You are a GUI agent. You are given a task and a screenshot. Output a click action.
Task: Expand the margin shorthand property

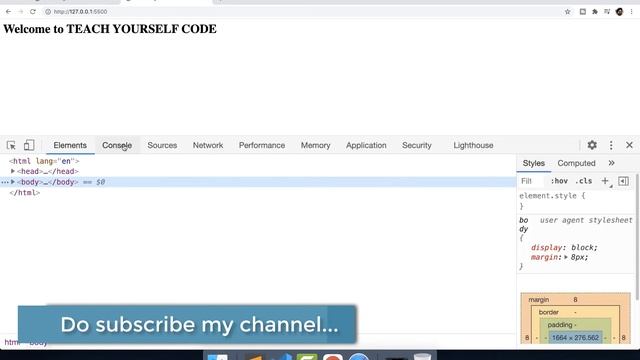click(x=566, y=257)
